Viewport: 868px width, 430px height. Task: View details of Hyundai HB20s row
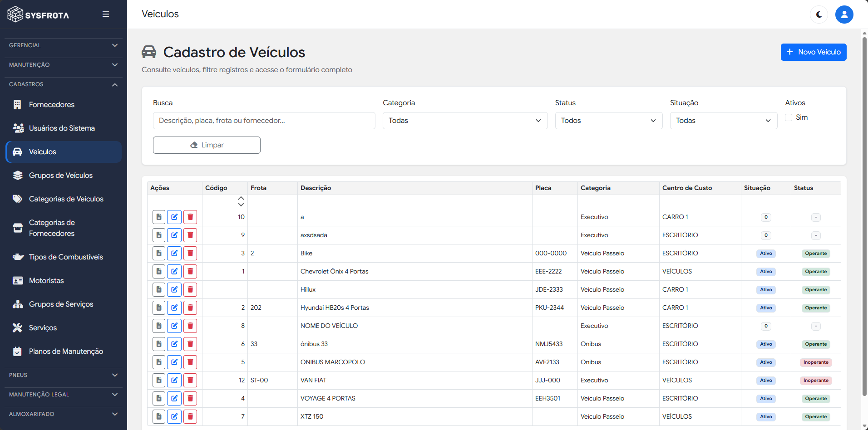pos(159,308)
